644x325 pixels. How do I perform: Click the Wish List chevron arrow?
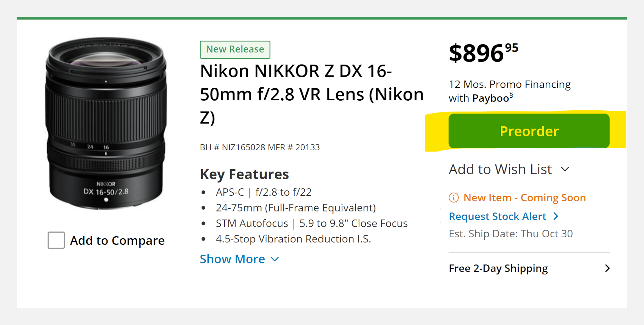(x=565, y=169)
